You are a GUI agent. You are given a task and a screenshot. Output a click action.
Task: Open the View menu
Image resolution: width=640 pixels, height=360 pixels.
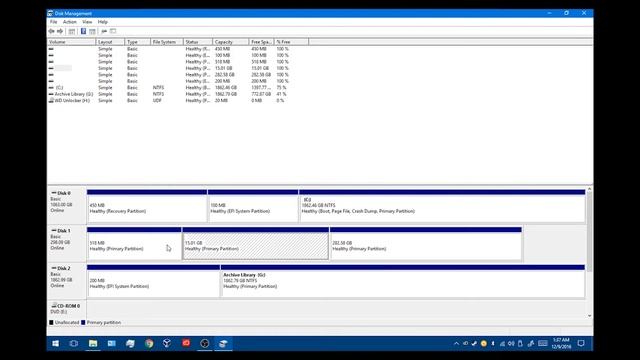(x=87, y=22)
